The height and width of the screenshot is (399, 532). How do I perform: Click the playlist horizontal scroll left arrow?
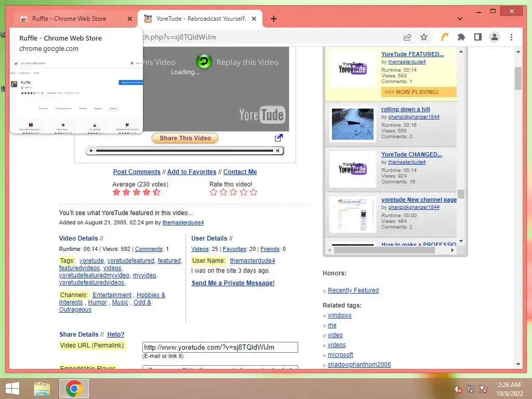pos(329,250)
